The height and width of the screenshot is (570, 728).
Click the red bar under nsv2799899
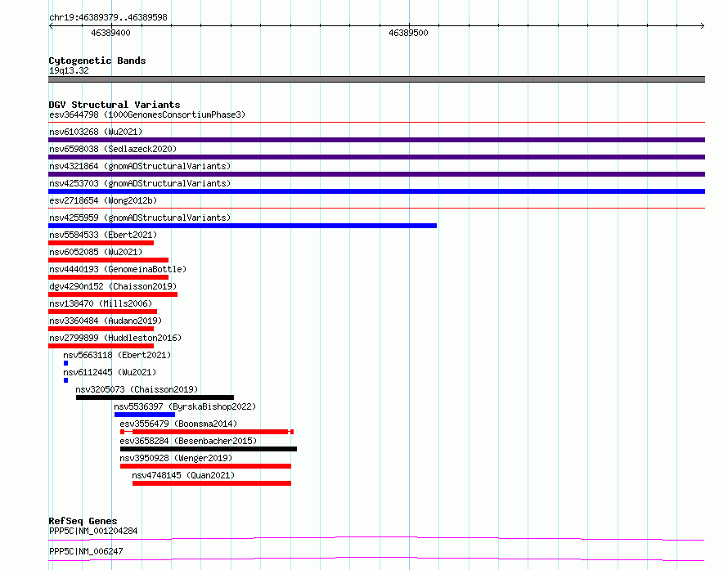coord(101,346)
